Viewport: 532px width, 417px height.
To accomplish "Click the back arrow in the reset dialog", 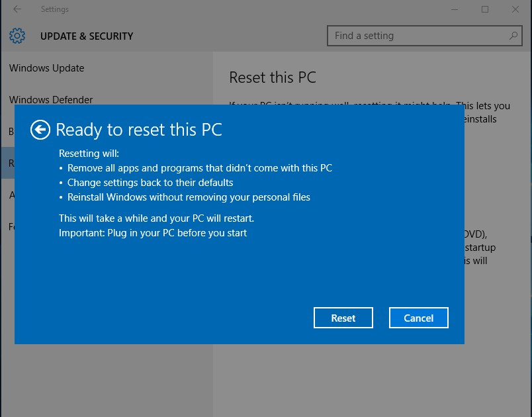I will click(x=40, y=130).
